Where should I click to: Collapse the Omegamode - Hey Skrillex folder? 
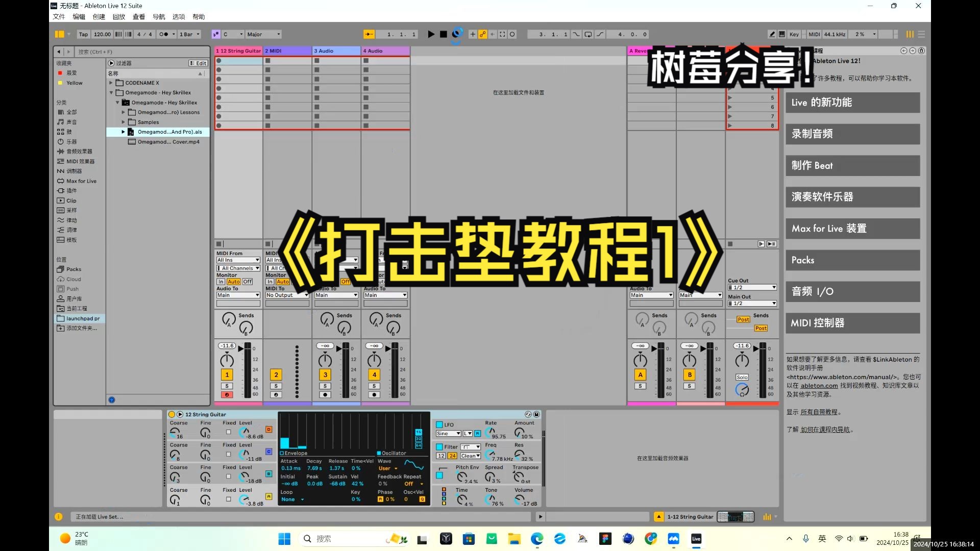click(x=111, y=93)
